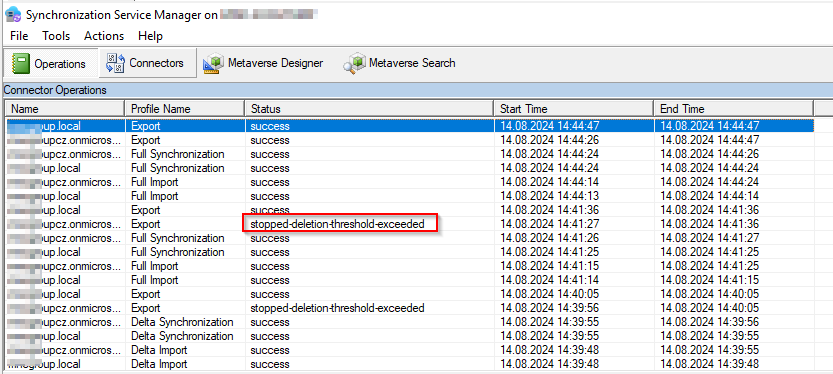The width and height of the screenshot is (833, 374).
Task: Select Full Import profile of run started 14:44:13
Action: 155,196
